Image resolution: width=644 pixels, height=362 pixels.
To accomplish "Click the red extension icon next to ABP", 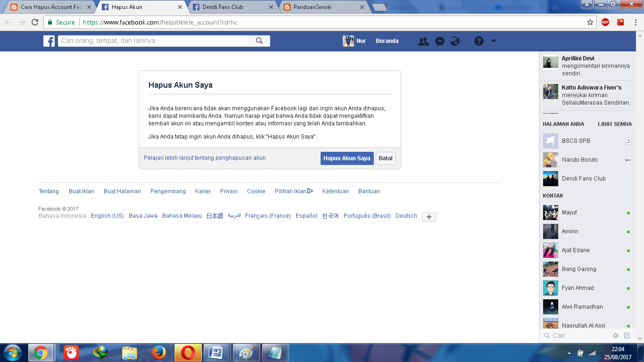I will pyautogui.click(x=620, y=22).
